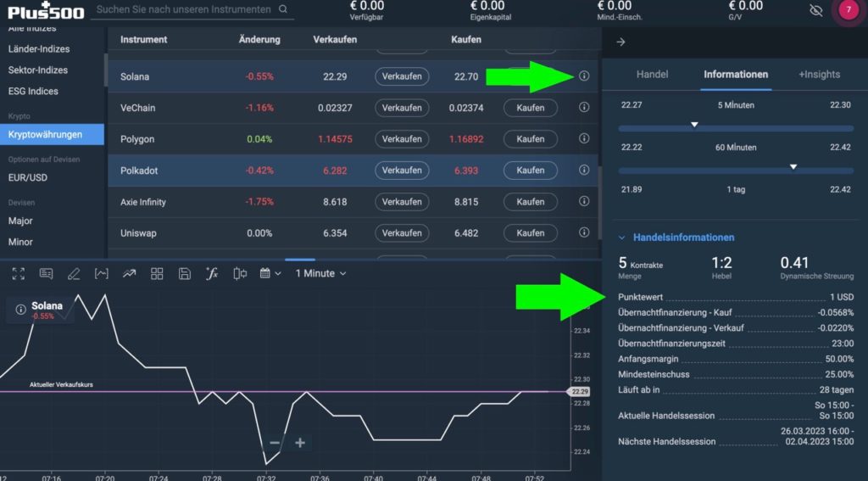Screen dimensions: 868x481
Task: Open info icon for Polkadot row
Action: coord(584,171)
